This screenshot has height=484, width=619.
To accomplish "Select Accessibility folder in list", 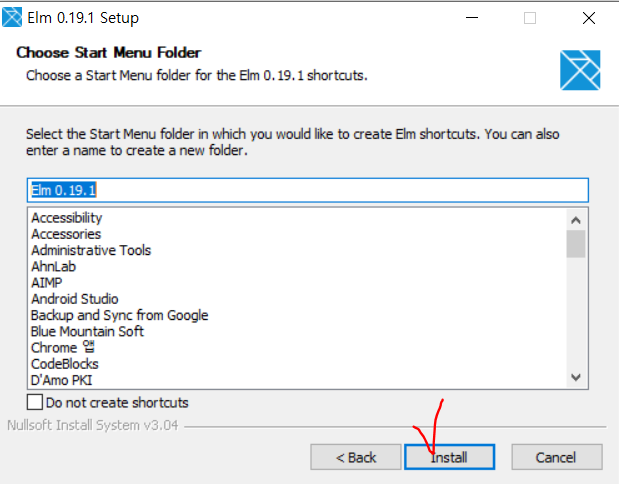I will click(x=67, y=218).
